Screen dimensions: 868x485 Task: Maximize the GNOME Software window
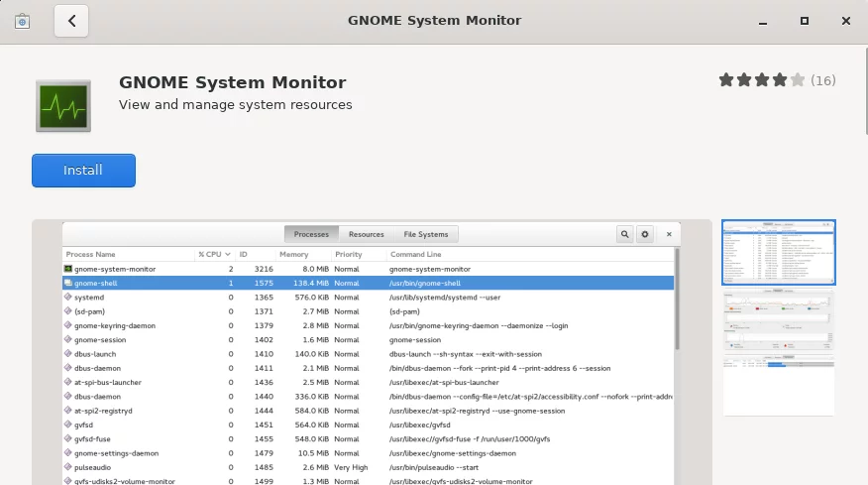pos(805,21)
